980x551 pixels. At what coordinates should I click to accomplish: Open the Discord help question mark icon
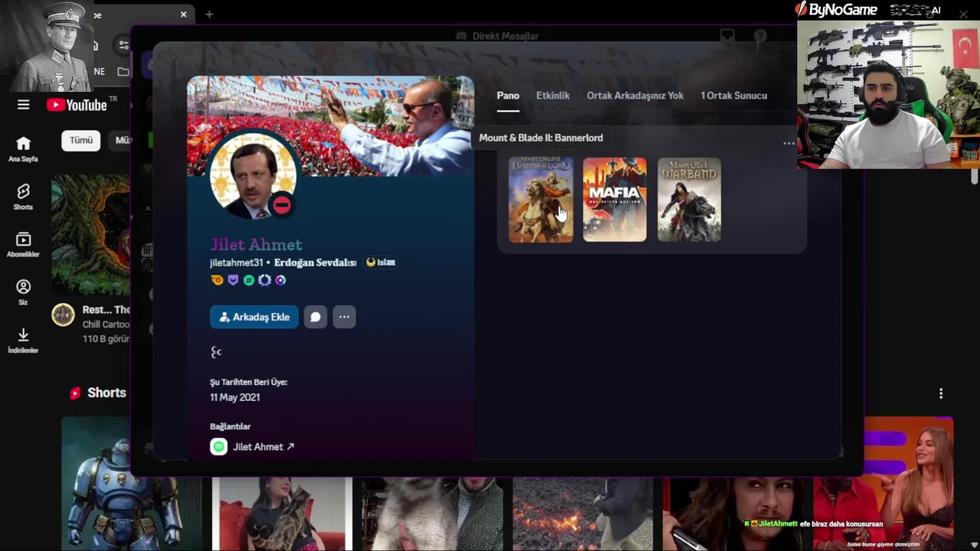[x=760, y=36]
